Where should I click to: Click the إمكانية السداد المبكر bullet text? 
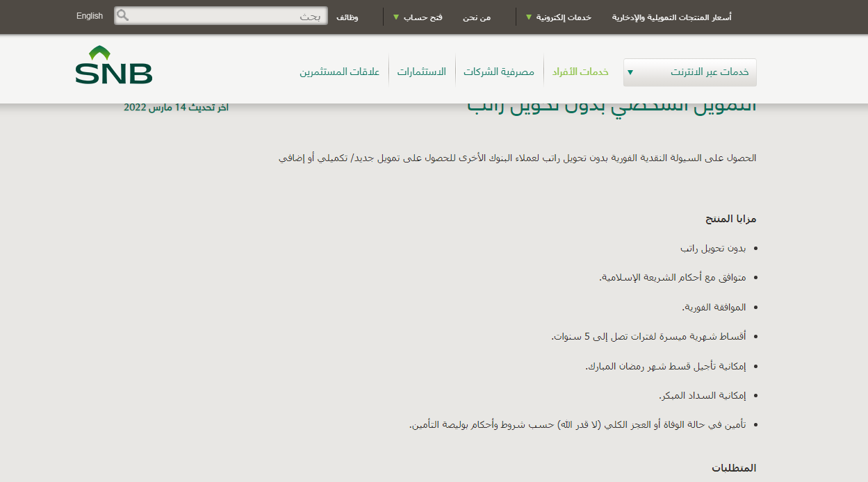(x=703, y=395)
